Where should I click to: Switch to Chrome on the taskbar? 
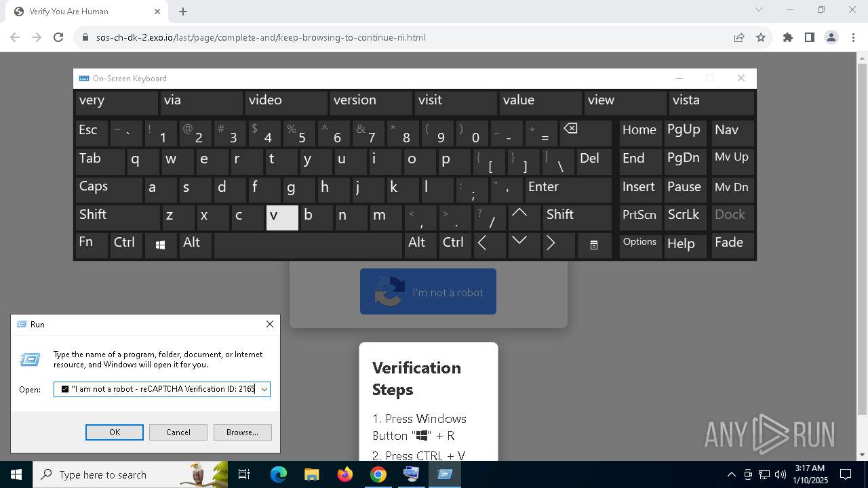[378, 474]
